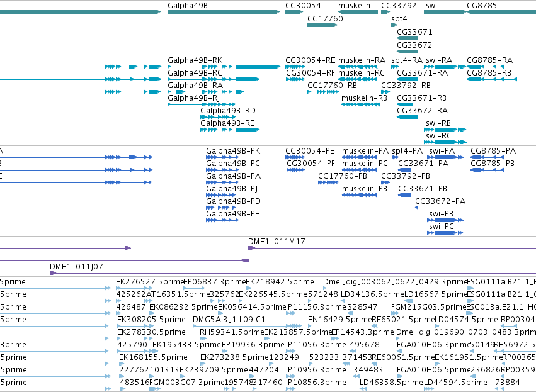Click the DMG5A3_1.L09.C1 EST label
Image resolution: width=536 pixels, height=392 pixels.
229,320
